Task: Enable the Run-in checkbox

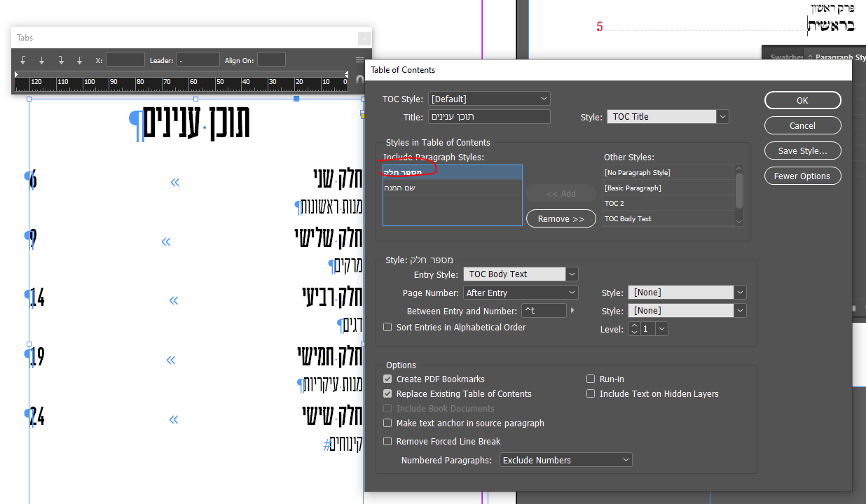Action: [x=591, y=379]
